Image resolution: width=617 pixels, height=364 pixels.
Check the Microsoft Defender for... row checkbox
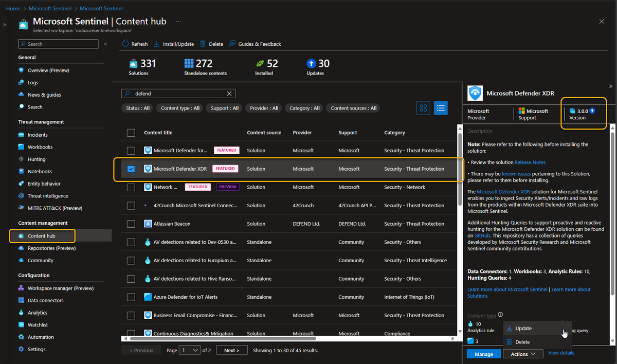point(131,151)
